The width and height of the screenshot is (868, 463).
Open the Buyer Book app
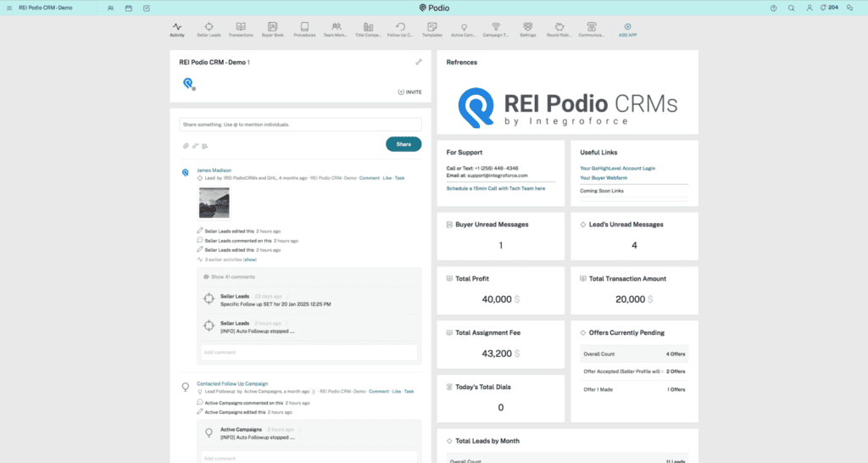point(272,30)
